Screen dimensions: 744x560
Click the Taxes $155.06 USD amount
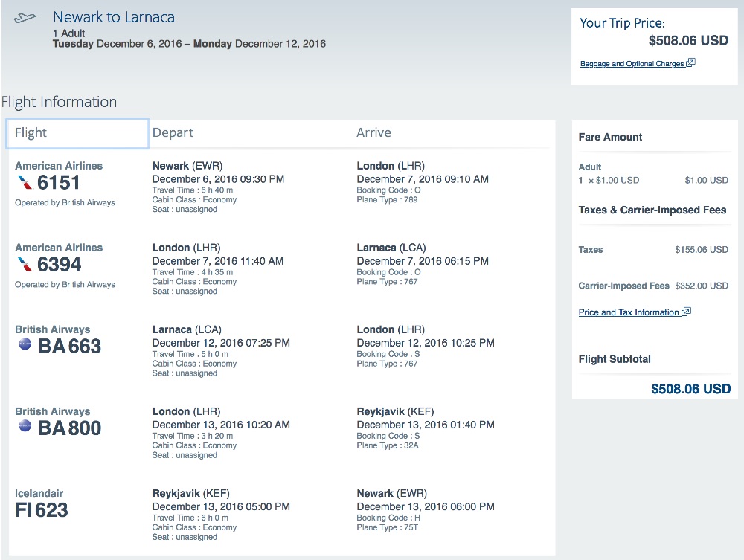(701, 250)
